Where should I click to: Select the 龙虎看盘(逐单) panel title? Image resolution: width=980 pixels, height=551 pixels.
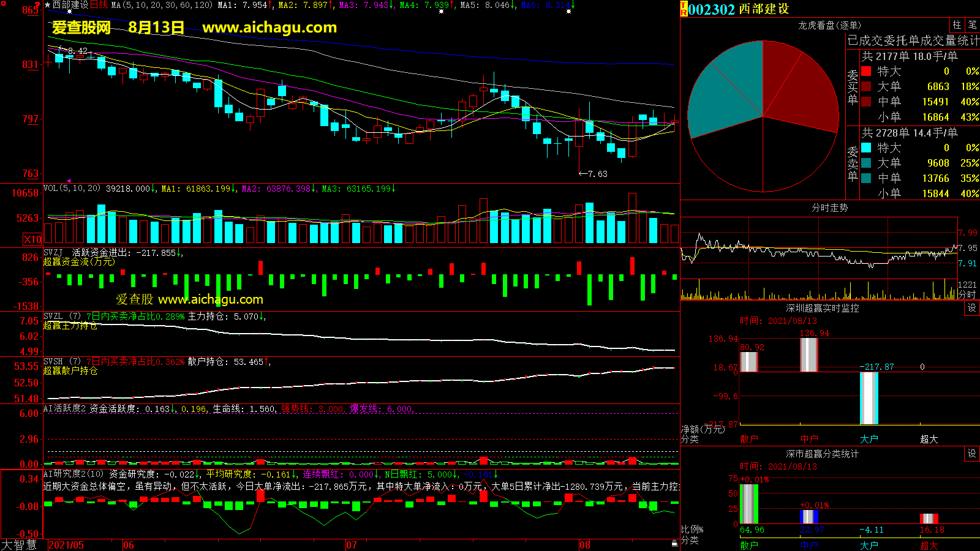(829, 25)
